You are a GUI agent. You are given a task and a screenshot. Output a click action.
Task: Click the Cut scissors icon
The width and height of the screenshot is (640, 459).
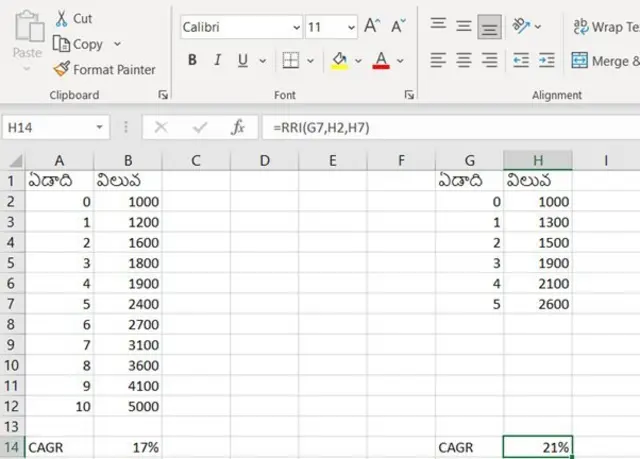tap(61, 19)
